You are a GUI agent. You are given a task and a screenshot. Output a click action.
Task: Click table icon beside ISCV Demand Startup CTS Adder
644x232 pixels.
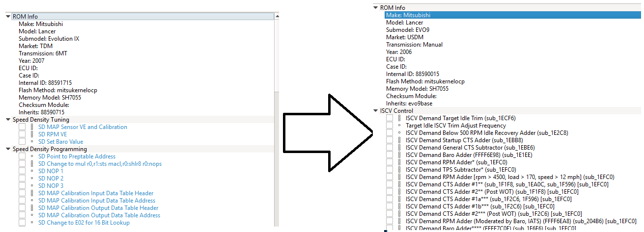point(399,140)
